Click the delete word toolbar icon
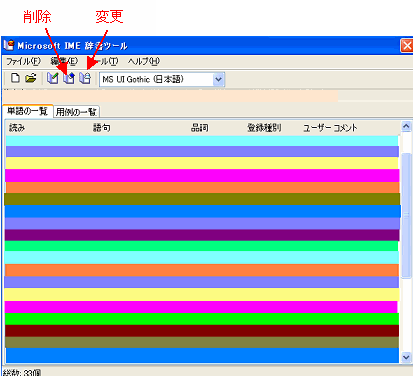Screen dimensions: 413x376 (x=69, y=78)
